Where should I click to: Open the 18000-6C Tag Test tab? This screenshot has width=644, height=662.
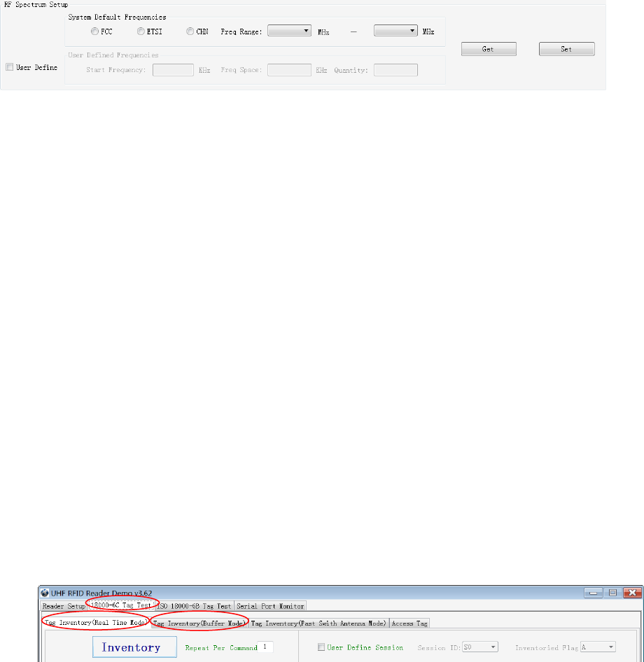pyautogui.click(x=121, y=605)
